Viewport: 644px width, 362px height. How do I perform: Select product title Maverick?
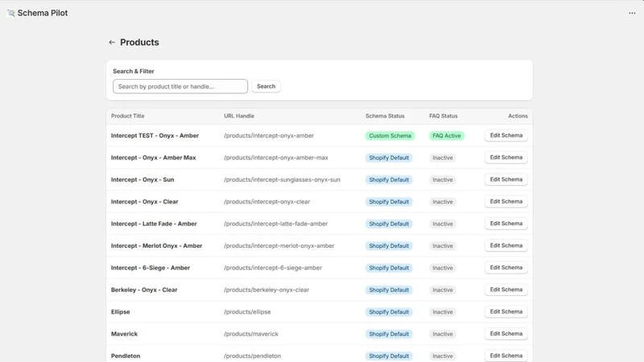tap(124, 334)
